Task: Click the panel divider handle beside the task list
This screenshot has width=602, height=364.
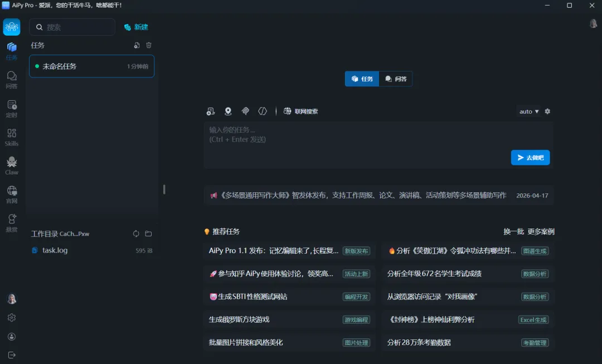Action: 164,190
